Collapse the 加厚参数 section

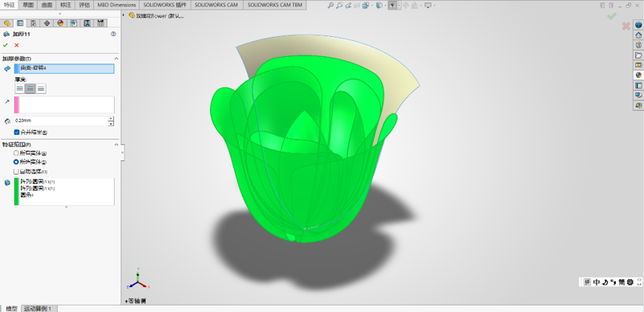coord(116,59)
